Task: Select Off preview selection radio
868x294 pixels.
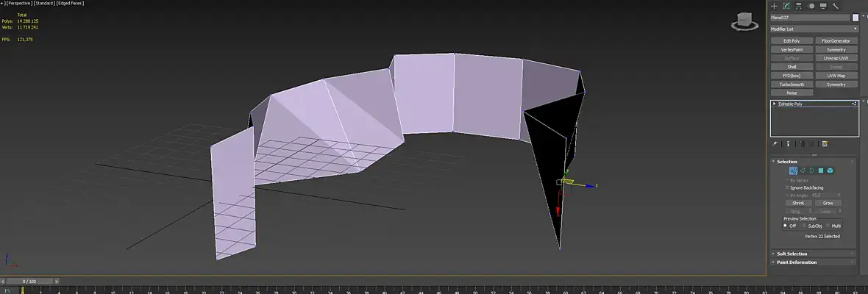Action: (x=785, y=226)
